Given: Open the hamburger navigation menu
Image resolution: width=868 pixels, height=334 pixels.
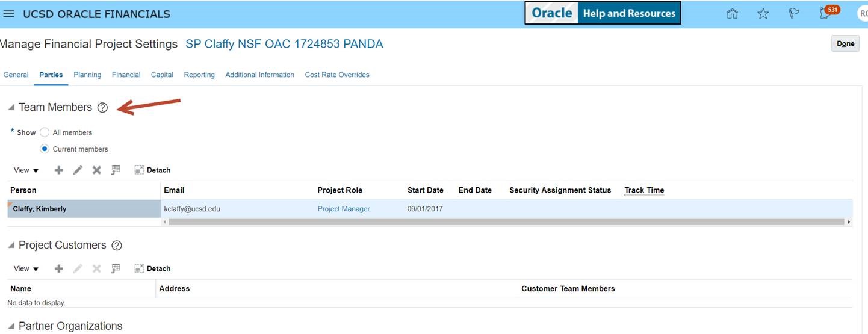Looking at the screenshot, I should (9, 14).
